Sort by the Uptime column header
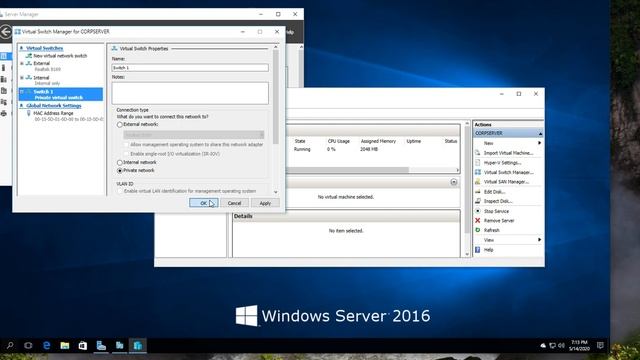Screen dimensions: 640x360 (x=413, y=141)
